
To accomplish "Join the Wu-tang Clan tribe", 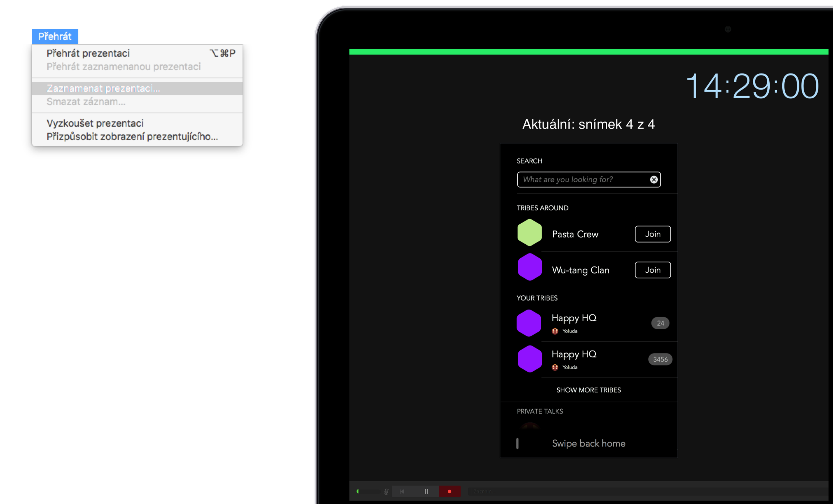I will coord(652,270).
